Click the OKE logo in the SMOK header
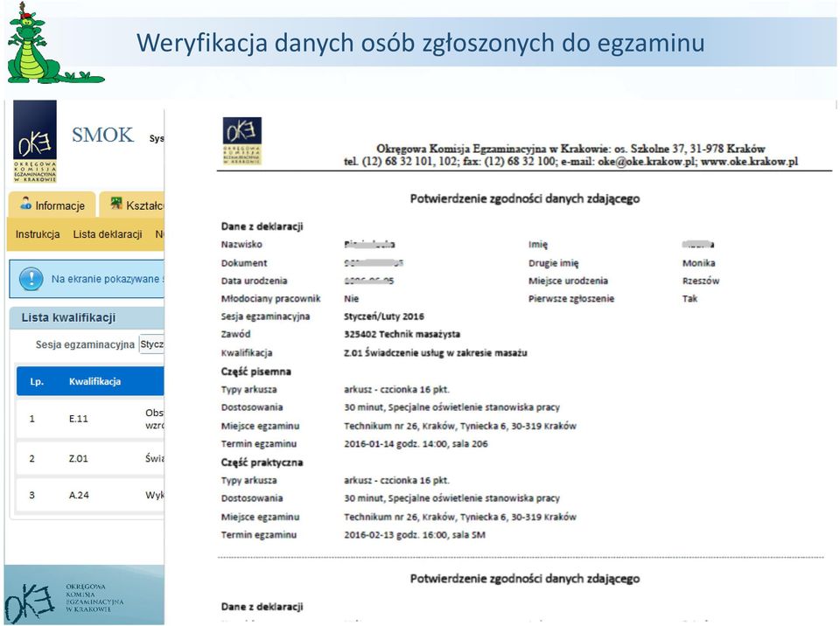Screen dimensions: 840x626 35,142
